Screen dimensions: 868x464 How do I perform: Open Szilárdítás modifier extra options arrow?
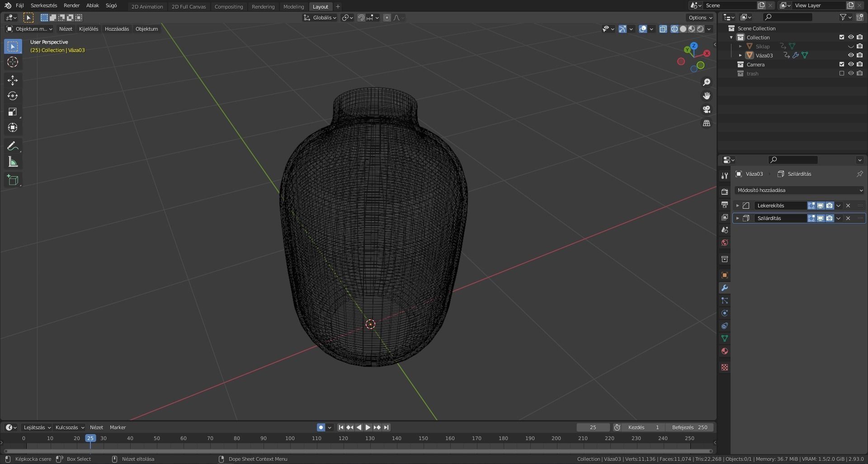(x=839, y=218)
